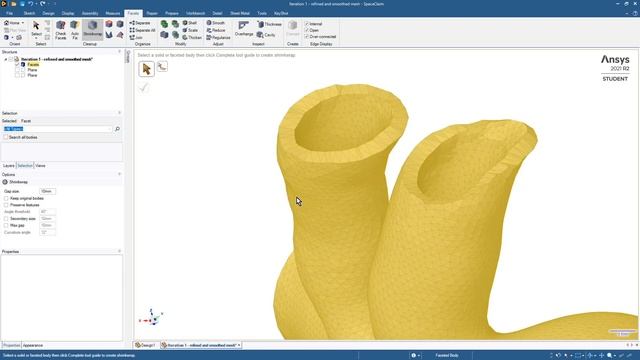Apply the Reduce tool
This screenshot has width=640, height=360.
216,30
